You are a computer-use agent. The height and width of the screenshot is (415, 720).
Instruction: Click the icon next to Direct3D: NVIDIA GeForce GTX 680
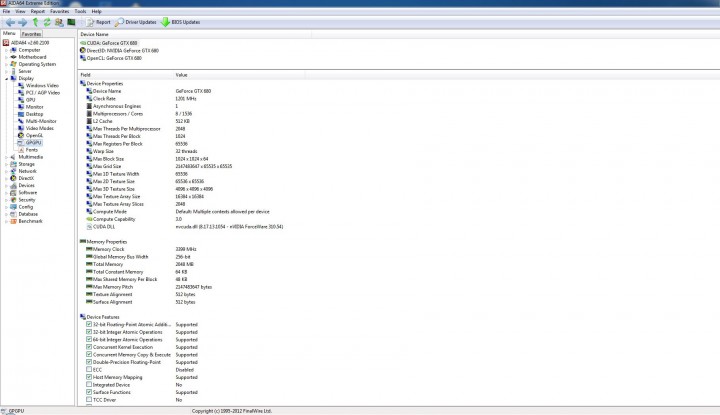coord(83,50)
